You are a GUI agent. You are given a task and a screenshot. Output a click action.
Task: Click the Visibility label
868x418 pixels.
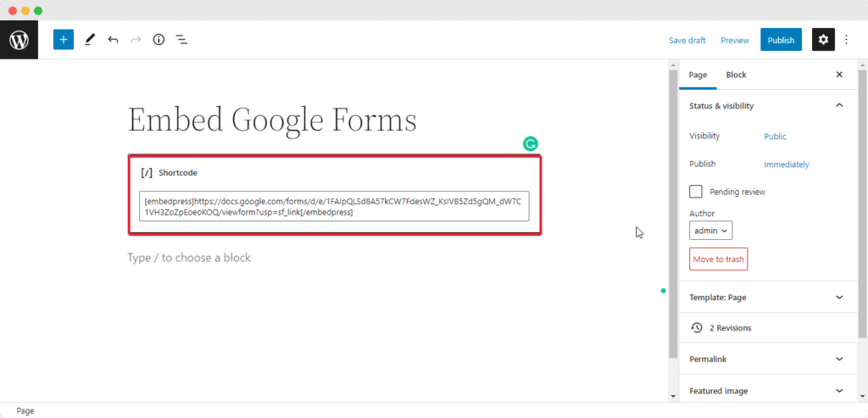point(704,136)
